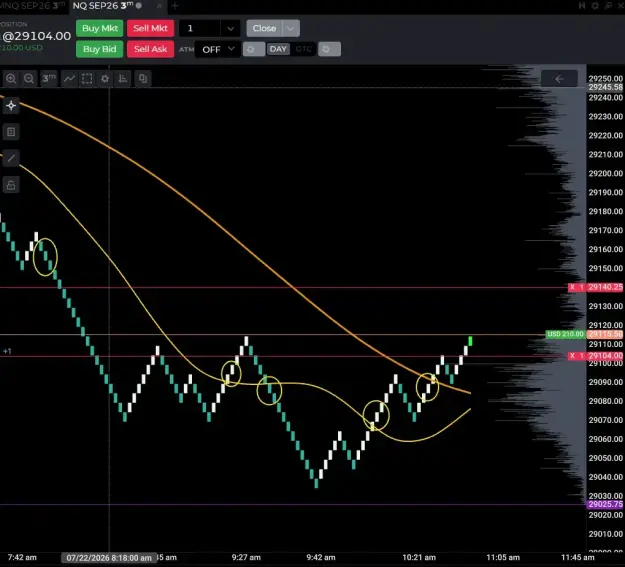Switch time-in-force to GTC

(x=303, y=49)
